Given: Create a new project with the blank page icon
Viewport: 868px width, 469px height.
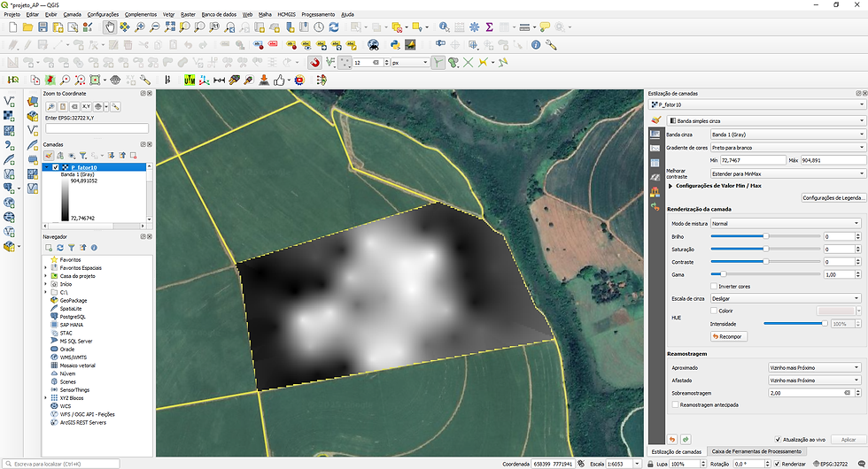Looking at the screenshot, I should click(12, 27).
